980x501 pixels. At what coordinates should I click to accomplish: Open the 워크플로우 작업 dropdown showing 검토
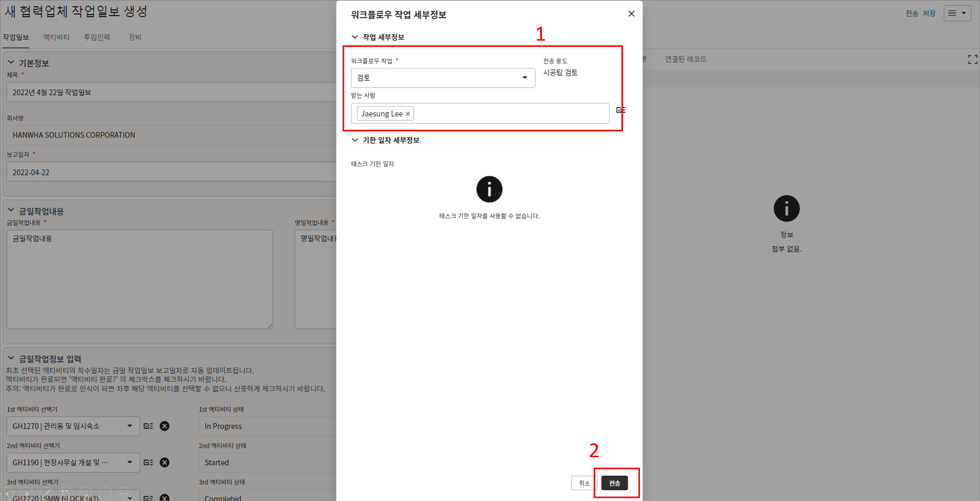click(442, 78)
